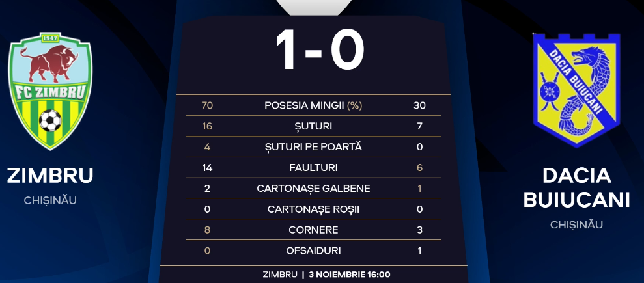Click the Zimbru possession value 70

208,105
